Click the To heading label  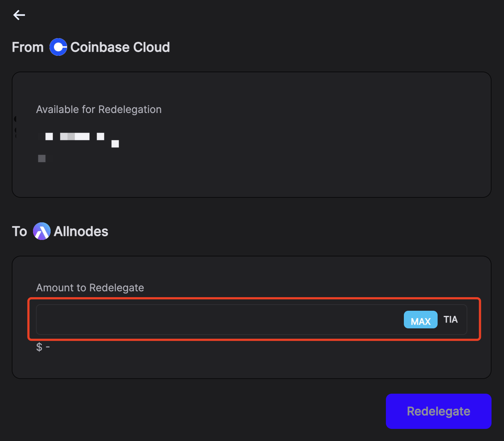tap(19, 232)
